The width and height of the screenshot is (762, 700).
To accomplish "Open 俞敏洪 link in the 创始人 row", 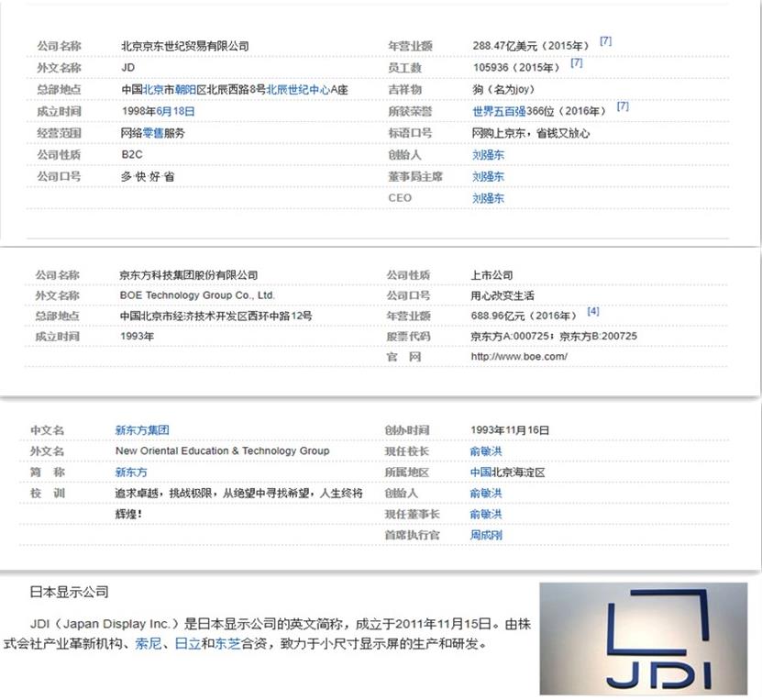I will point(485,493).
